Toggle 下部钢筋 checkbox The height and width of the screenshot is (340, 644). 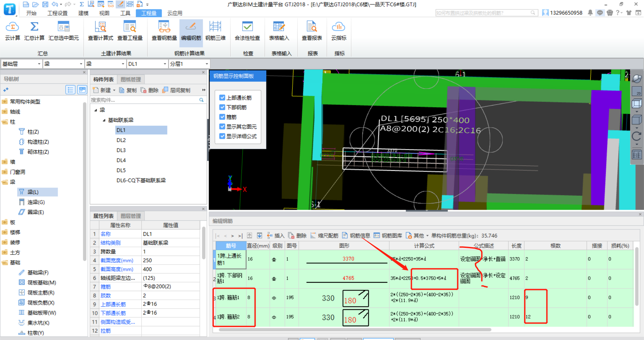(222, 107)
